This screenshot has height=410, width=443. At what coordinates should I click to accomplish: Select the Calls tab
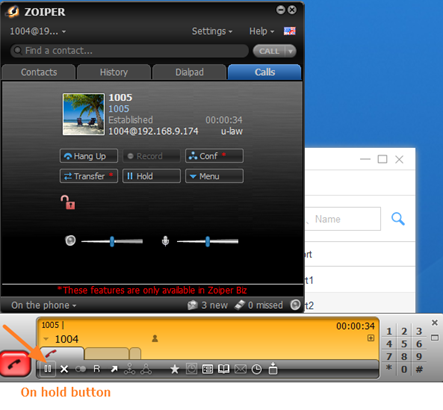click(x=265, y=72)
